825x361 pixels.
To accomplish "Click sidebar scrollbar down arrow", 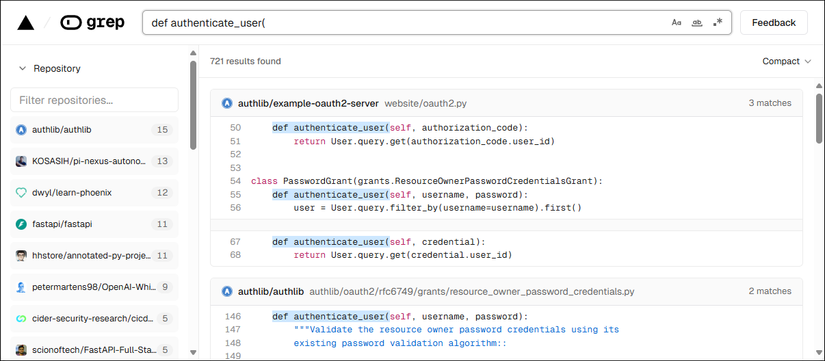I will [x=193, y=352].
